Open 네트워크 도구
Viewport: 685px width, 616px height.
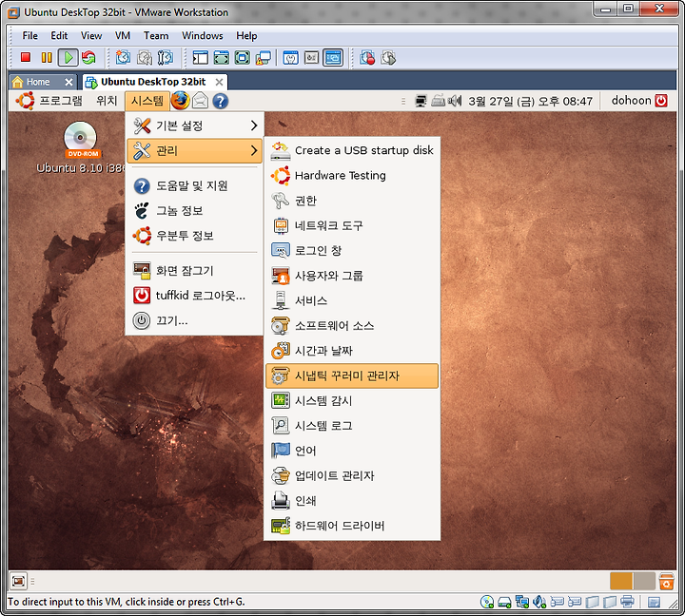pos(352,225)
